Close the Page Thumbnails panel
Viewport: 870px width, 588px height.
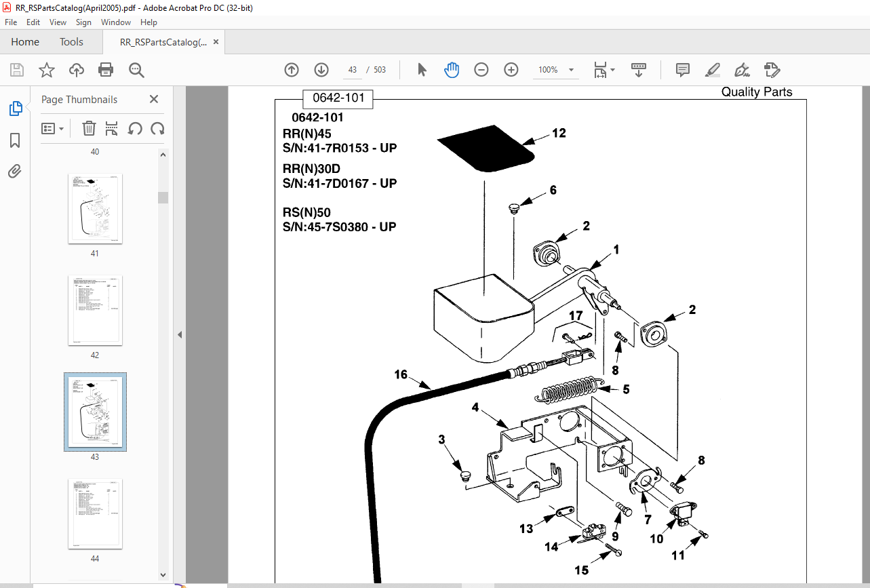pyautogui.click(x=154, y=99)
